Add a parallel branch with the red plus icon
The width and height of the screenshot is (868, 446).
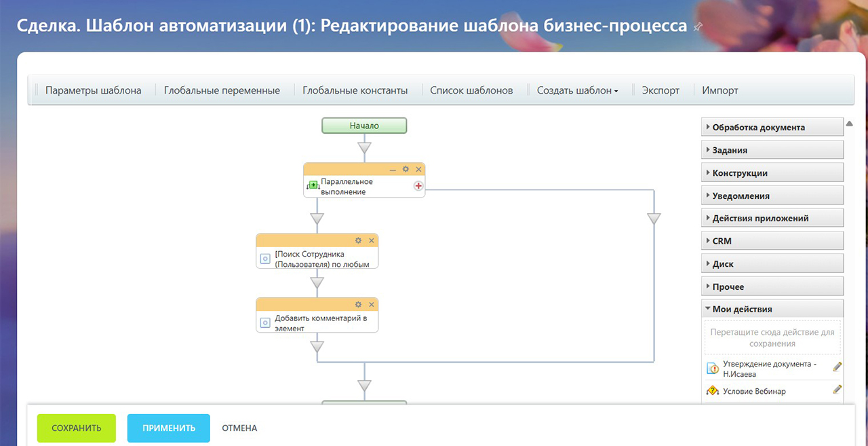[x=418, y=185]
